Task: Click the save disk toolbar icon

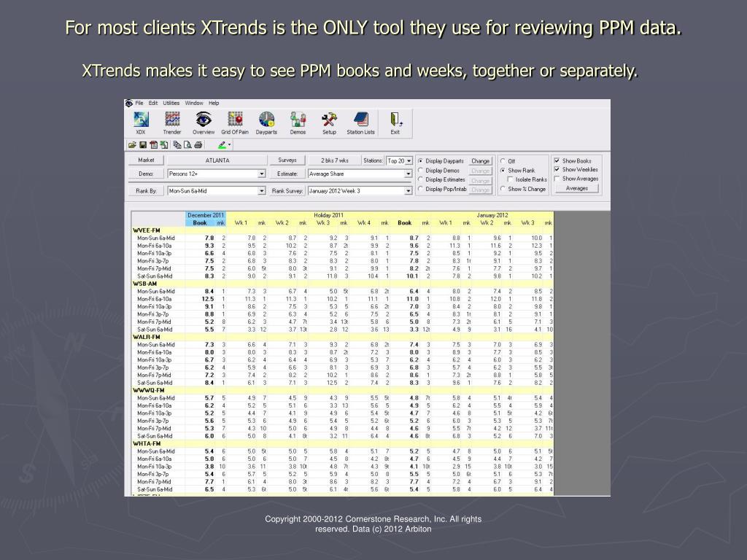Action: coord(142,145)
